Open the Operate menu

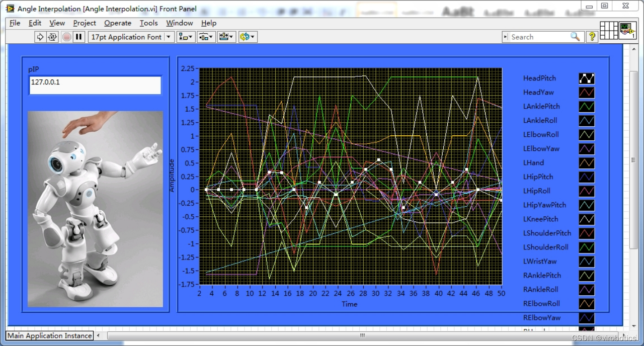click(118, 23)
